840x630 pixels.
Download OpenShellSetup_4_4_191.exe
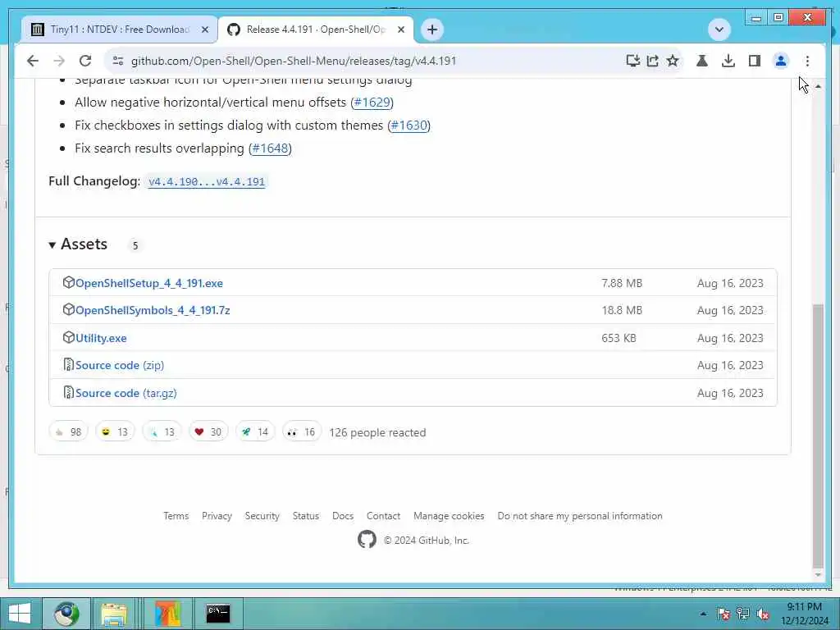click(149, 283)
